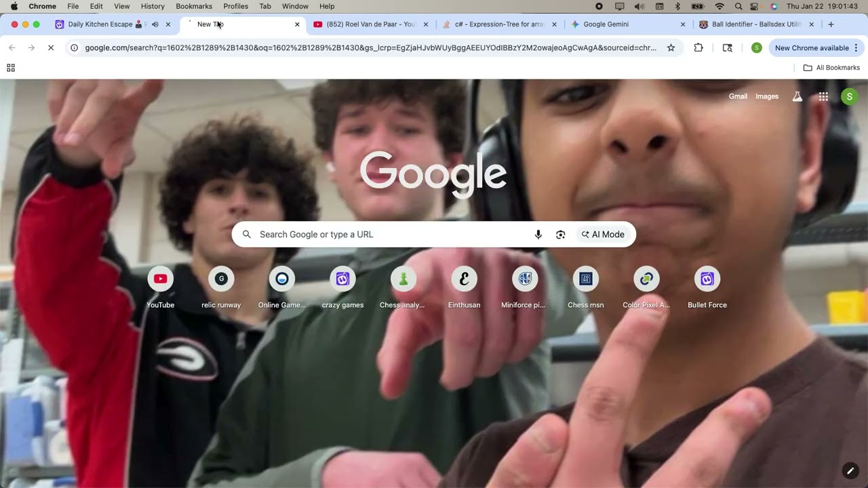Open the Bookmarks menu
Viewport: 868px width, 488px height.
194,6
